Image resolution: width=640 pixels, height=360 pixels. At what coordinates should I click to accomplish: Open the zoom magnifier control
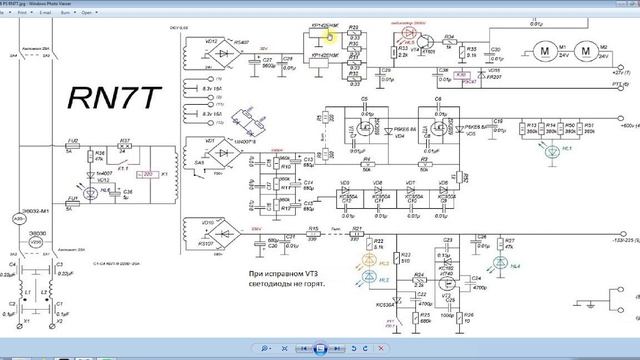point(266,349)
